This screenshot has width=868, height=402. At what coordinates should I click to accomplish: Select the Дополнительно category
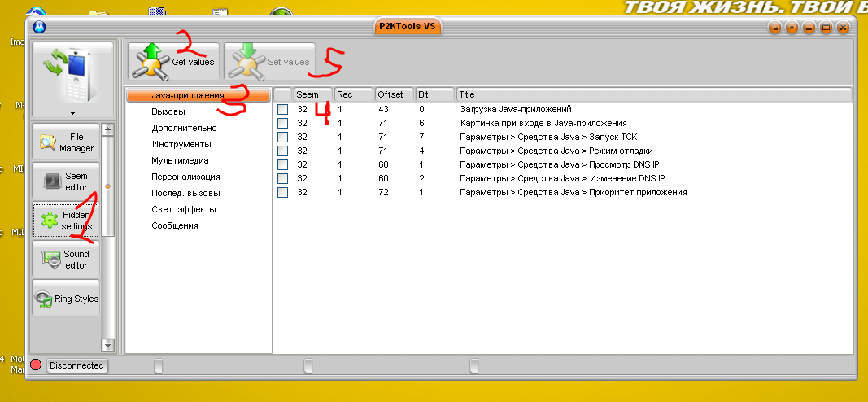click(x=184, y=128)
